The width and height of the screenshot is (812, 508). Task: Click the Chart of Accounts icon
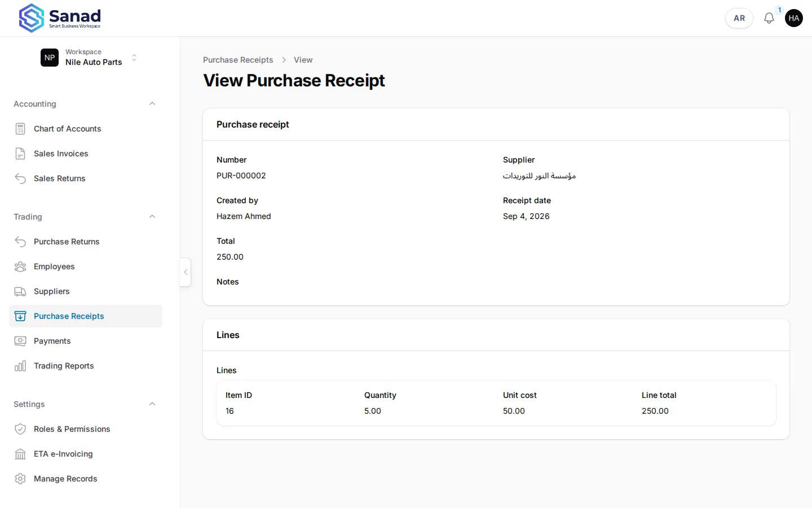click(x=20, y=129)
